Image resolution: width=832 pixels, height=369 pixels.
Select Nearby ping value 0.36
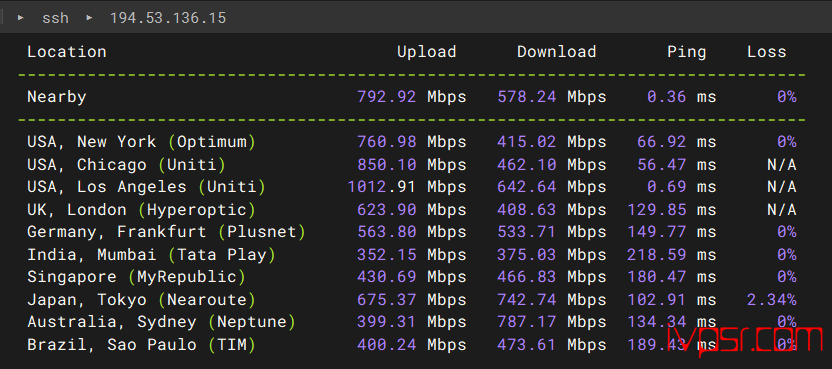tap(666, 97)
